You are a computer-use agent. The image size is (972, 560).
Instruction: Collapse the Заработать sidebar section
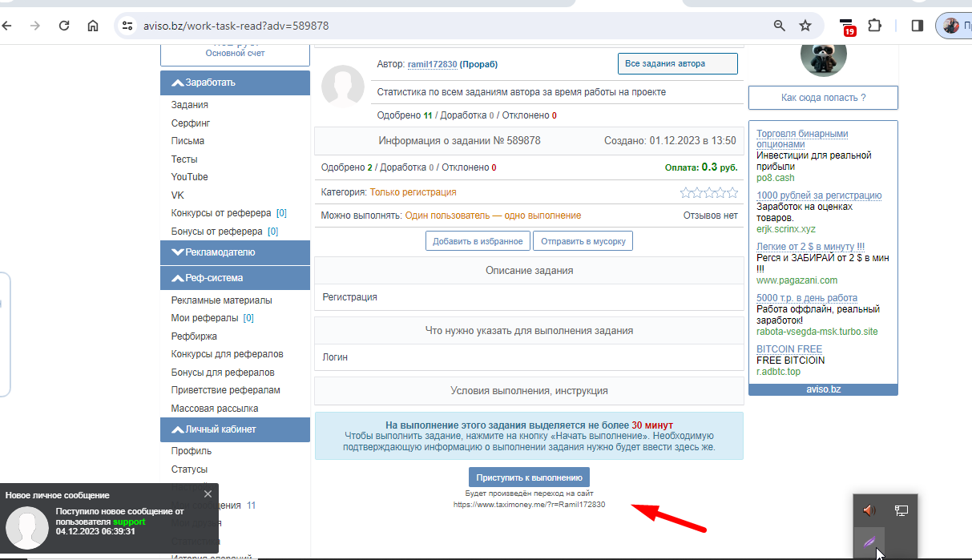click(x=235, y=83)
